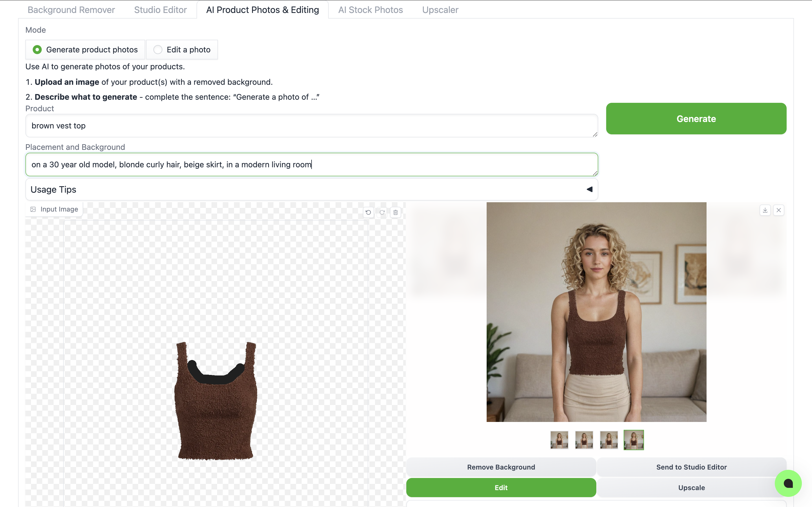
Task: Switch to Background Remover tab
Action: 71,10
